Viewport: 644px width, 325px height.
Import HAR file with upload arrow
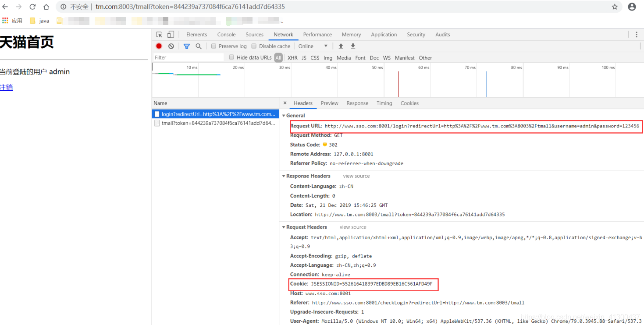click(341, 46)
